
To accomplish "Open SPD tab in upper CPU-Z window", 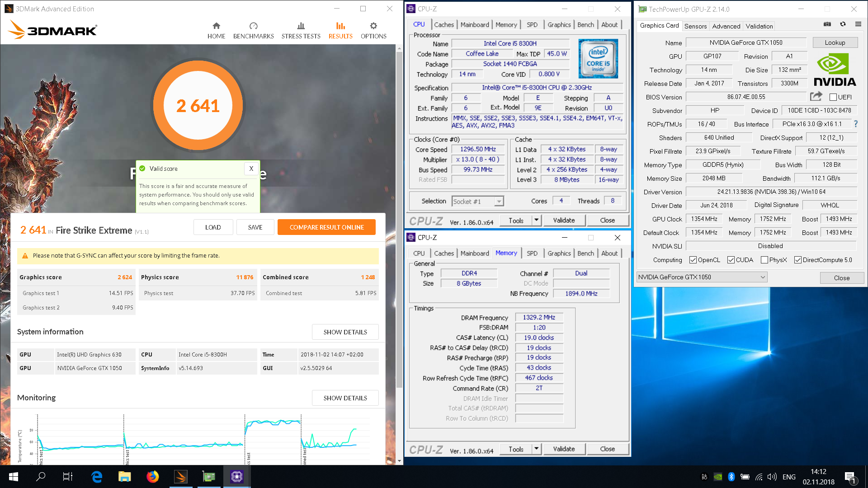I will (x=532, y=25).
